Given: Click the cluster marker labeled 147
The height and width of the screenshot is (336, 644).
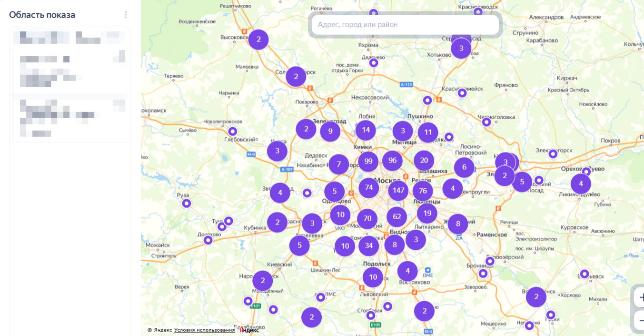Looking at the screenshot, I should 398,191.
